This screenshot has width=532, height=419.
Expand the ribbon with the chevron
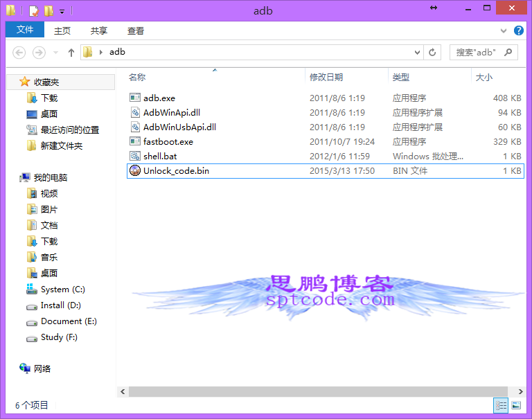[x=504, y=30]
